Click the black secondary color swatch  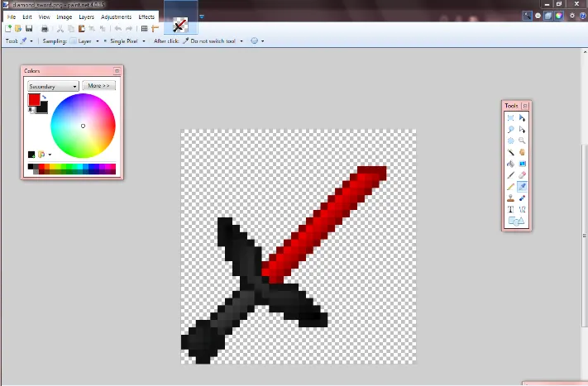pyautogui.click(x=43, y=108)
